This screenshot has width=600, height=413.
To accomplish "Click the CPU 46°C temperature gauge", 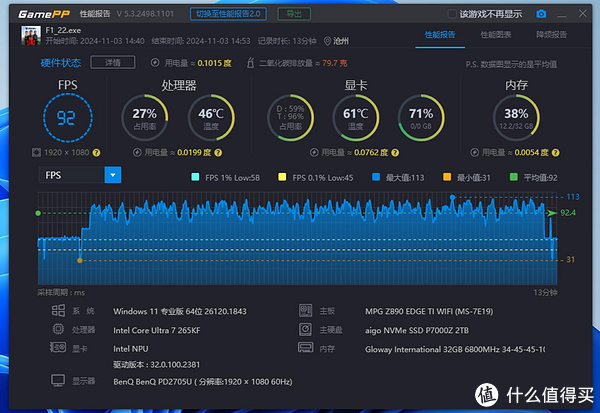I will [211, 118].
